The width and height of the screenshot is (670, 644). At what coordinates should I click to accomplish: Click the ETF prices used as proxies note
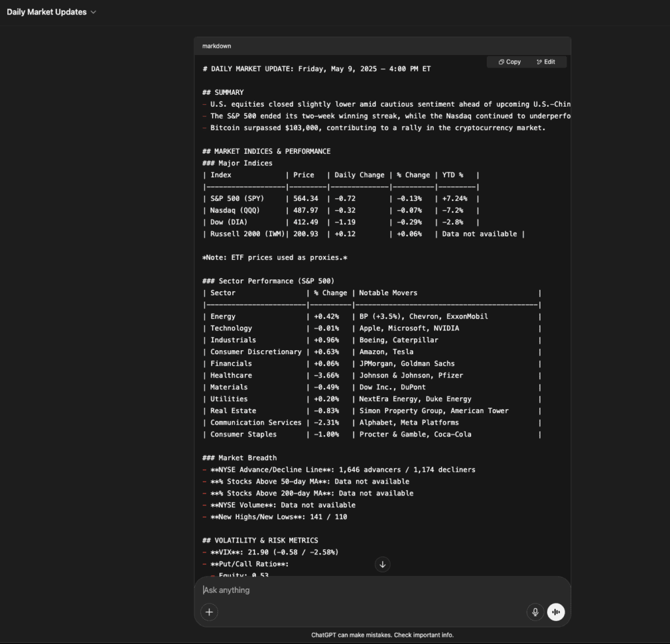[x=275, y=258]
